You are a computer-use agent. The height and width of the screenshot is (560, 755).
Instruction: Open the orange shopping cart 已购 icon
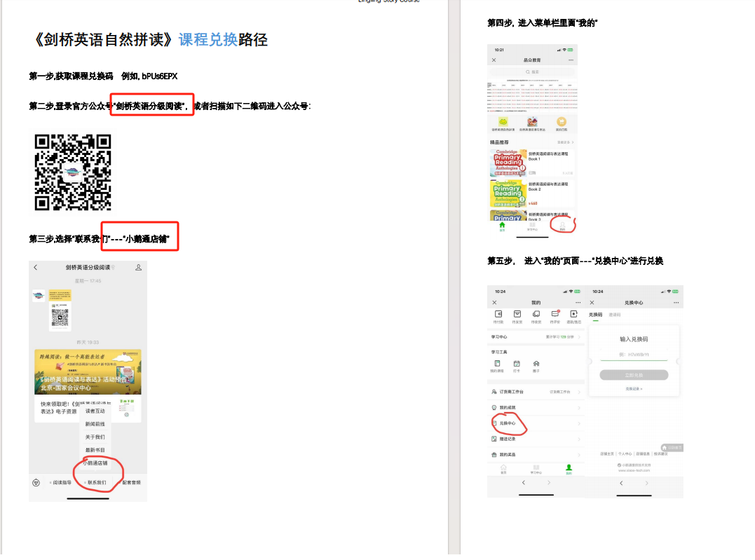click(x=562, y=123)
